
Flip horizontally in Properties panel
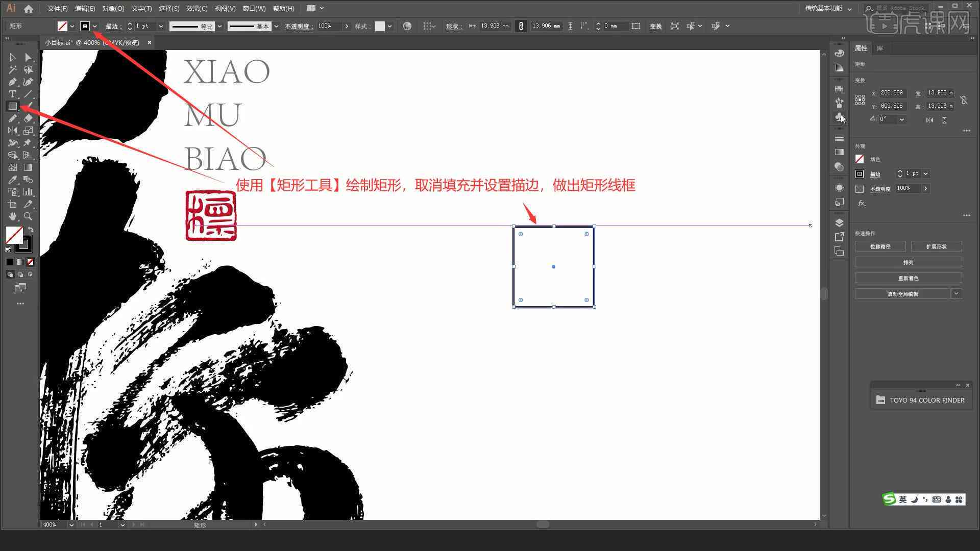[x=929, y=120]
